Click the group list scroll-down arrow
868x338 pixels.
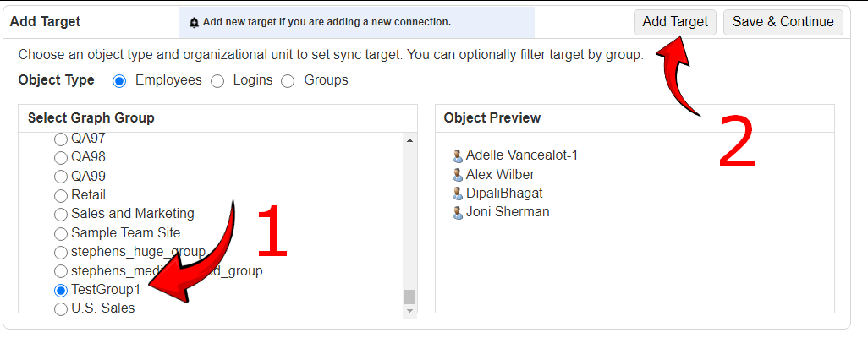click(x=409, y=311)
